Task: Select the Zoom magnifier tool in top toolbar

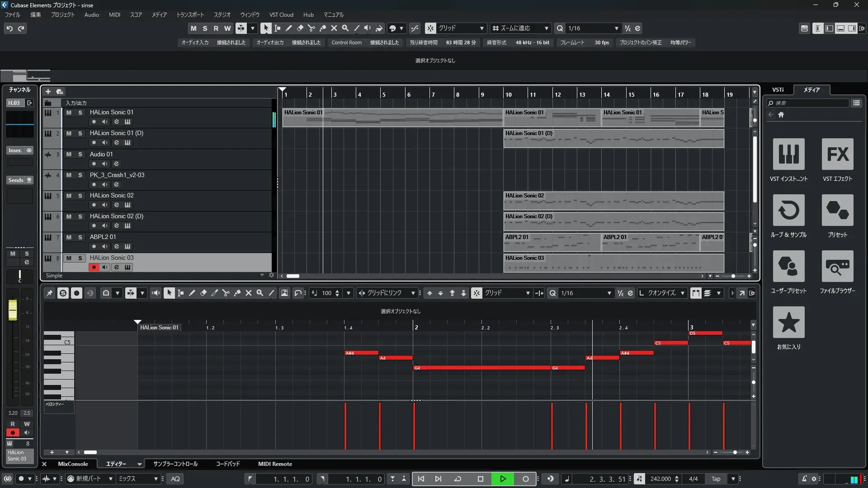Action: (x=345, y=28)
